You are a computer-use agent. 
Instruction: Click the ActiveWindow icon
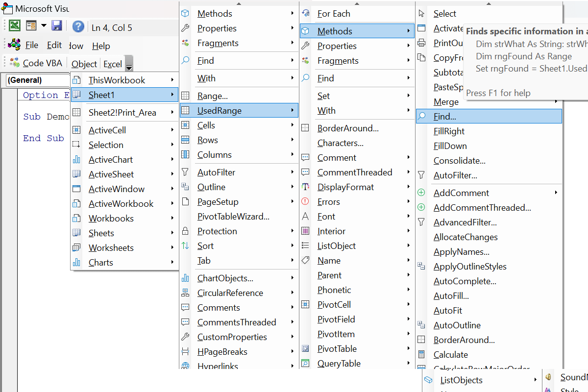76,189
